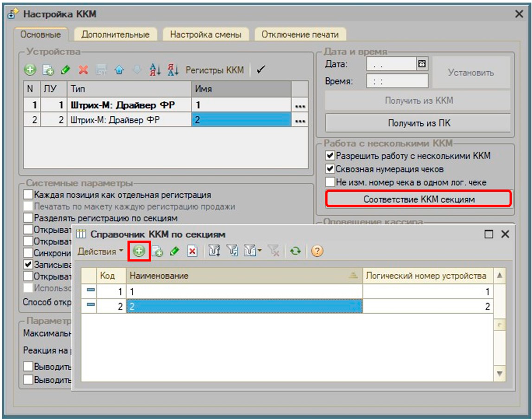Viewport: 532px width, 420px height.
Task: Click the Время input field
Action: pyautogui.click(x=397, y=81)
